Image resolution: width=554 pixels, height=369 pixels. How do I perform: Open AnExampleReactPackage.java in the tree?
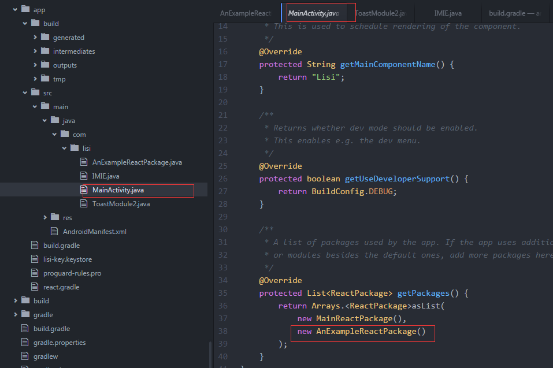pyautogui.click(x=137, y=162)
